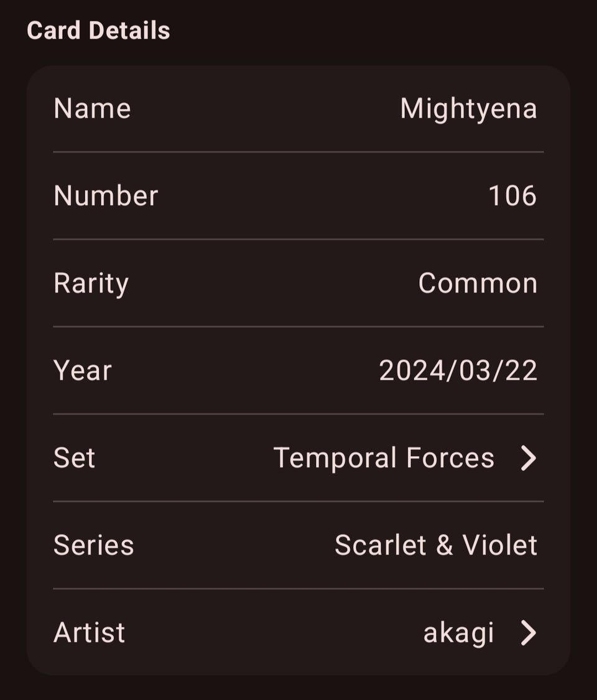Tap the Artist row label
The width and height of the screenshot is (597, 700).
pos(89,633)
